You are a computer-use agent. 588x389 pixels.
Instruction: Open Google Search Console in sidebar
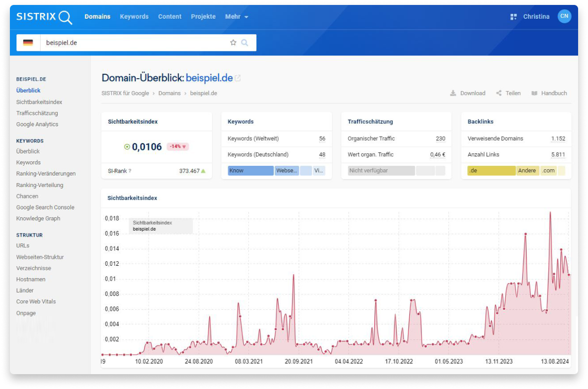click(x=45, y=207)
